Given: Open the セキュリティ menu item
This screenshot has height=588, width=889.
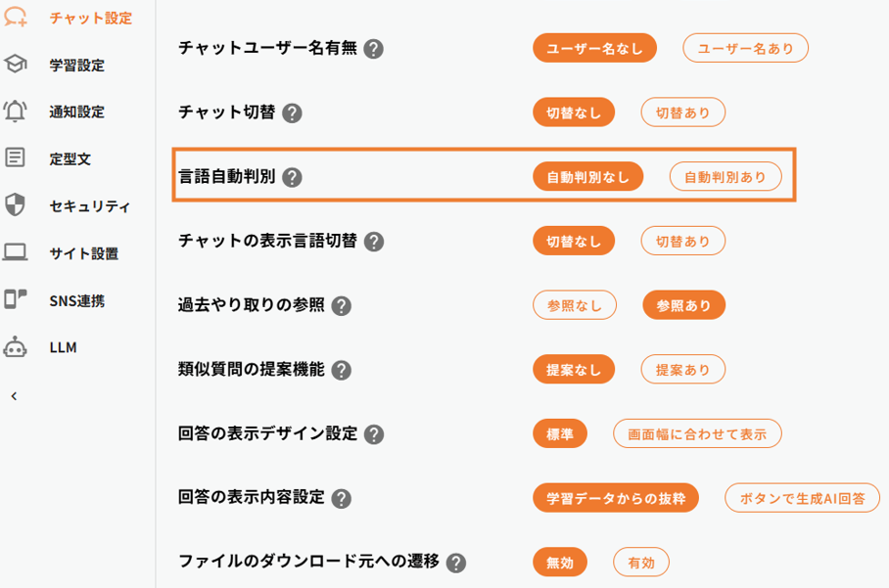Looking at the screenshot, I should click(x=89, y=206).
